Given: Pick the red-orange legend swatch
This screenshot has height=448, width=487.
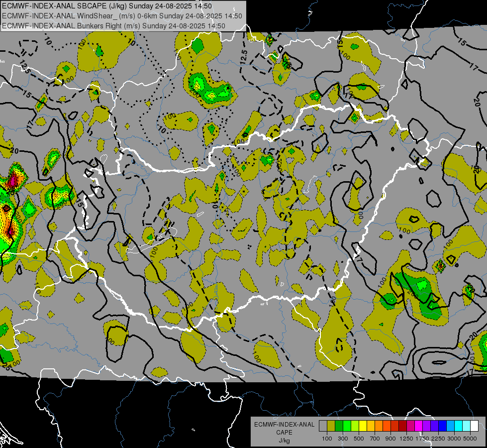Looking at the screenshot, I should (x=387, y=426).
